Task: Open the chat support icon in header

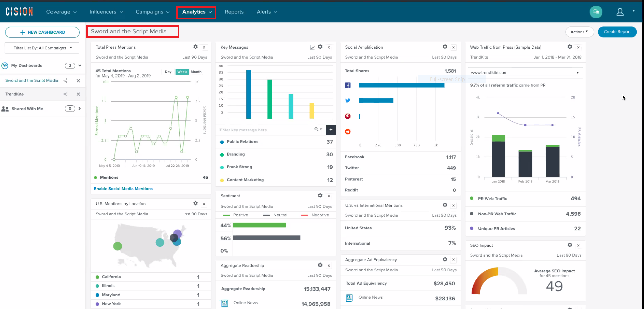Action: 596,12
